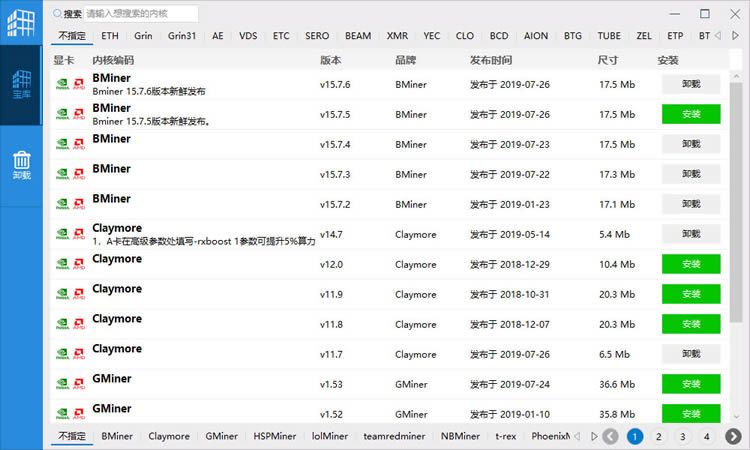The width and height of the screenshot is (750, 450).
Task: Go to page 4
Action: (706, 436)
